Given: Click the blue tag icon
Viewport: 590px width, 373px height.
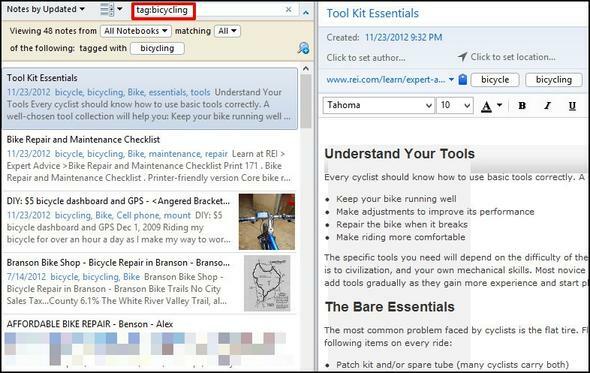Looking at the screenshot, I should (x=463, y=79).
